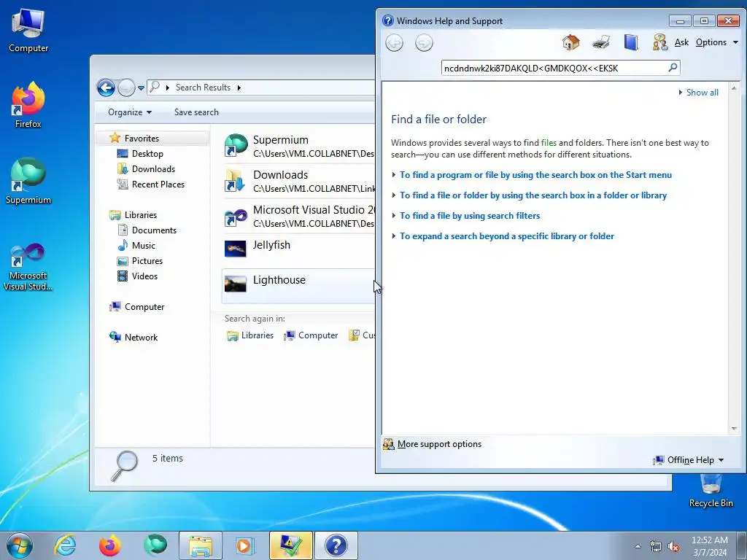Click Save search in Explorer toolbar
Image resolution: width=747 pixels, height=560 pixels.
pos(196,112)
